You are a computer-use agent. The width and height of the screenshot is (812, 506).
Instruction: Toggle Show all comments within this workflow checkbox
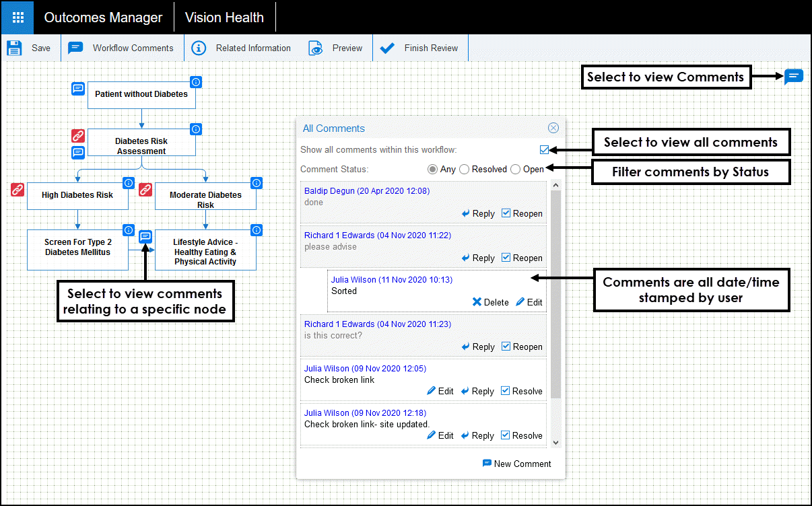[x=544, y=149]
